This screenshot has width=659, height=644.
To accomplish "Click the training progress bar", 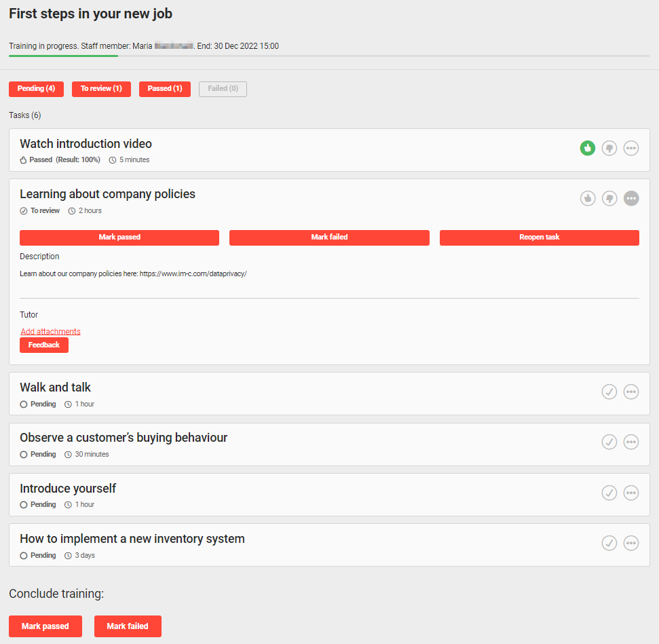I will (x=329, y=56).
